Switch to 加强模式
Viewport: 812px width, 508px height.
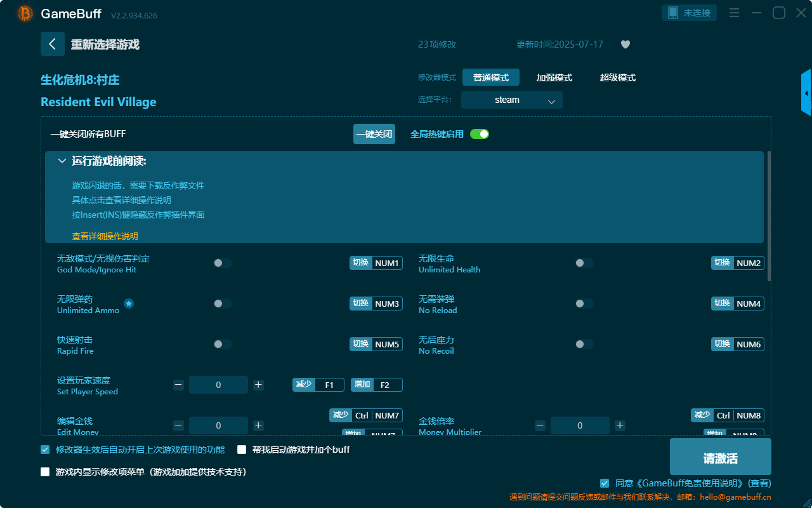555,77
